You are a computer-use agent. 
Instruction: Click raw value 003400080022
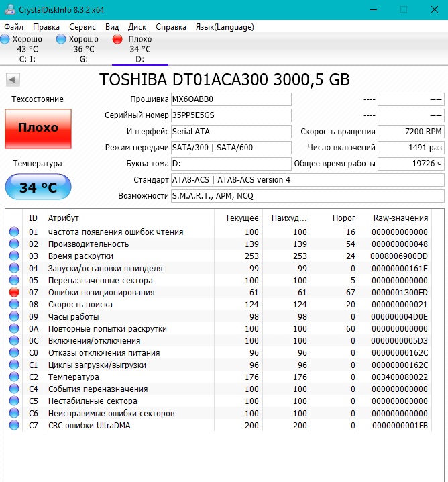point(400,377)
